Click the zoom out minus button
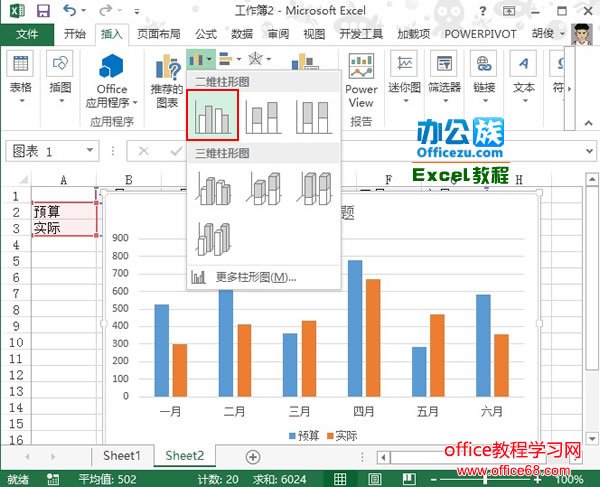This screenshot has width=600, height=487. (433, 479)
